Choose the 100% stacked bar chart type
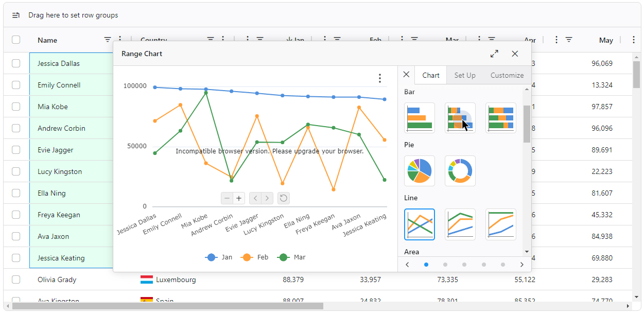The width and height of the screenshot is (644, 314). (x=500, y=118)
